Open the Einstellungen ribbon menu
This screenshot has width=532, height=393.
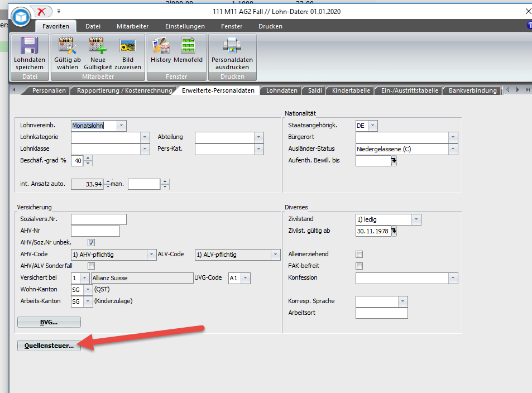click(x=184, y=26)
